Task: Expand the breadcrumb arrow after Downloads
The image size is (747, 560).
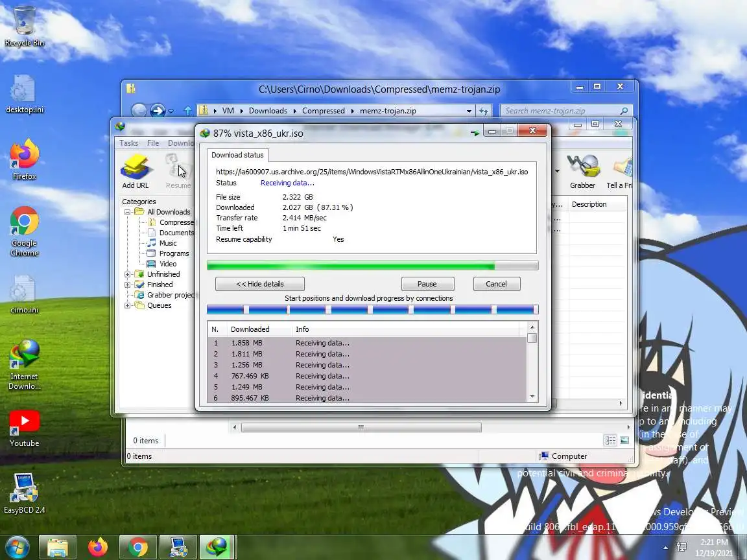Action: pos(294,111)
